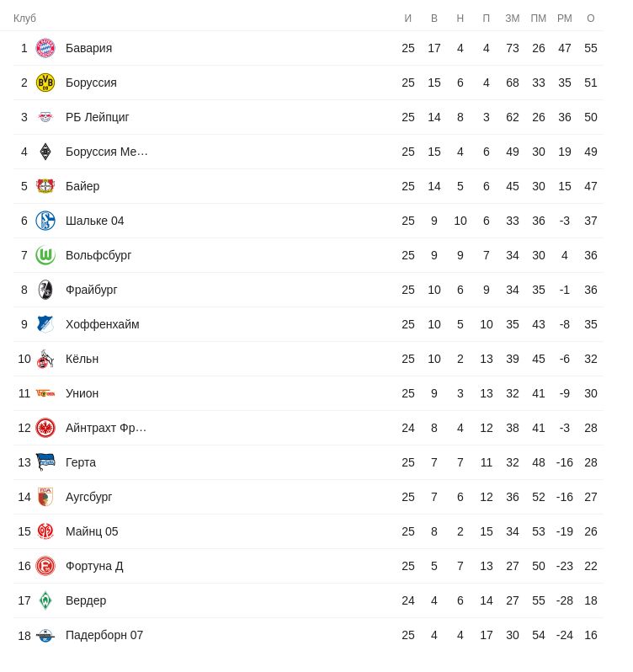Click the Bayern Munich club logo
The height and width of the screenshot is (672, 633).
pyautogui.click(x=45, y=48)
